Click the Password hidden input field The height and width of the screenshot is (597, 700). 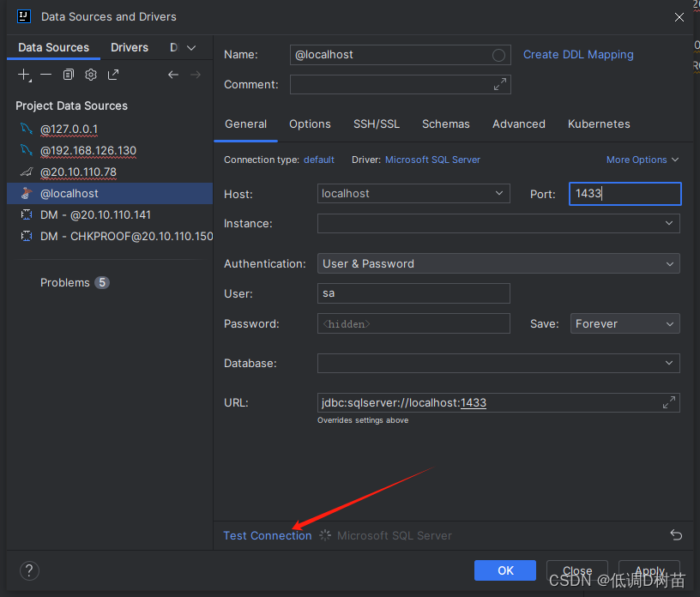[x=413, y=323]
